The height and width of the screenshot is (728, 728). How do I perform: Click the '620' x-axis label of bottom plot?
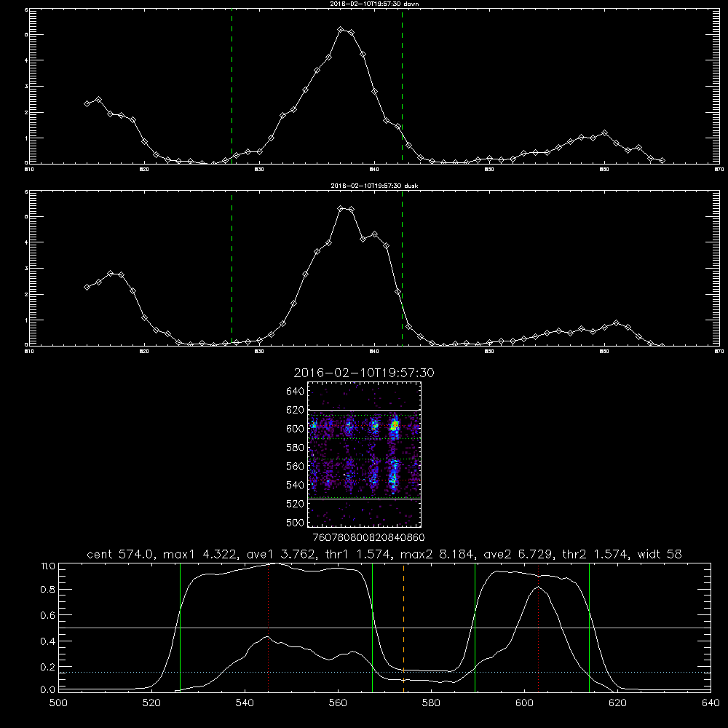618,703
